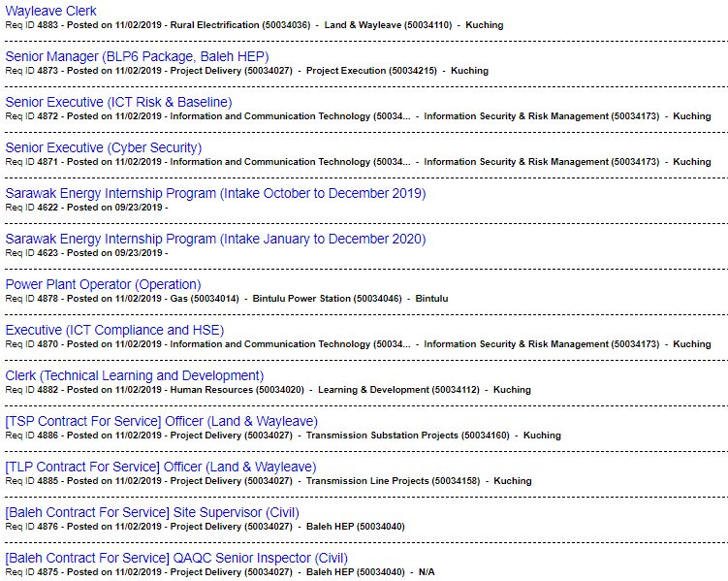728x581 pixels.
Task: View Executive (ICT Compliance and HSE) posting
Action: 114,329
